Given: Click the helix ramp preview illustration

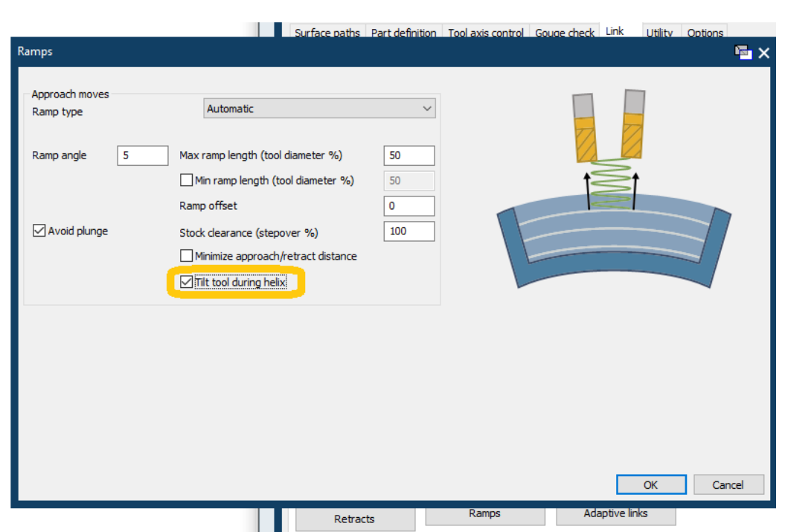Looking at the screenshot, I should coord(614,189).
